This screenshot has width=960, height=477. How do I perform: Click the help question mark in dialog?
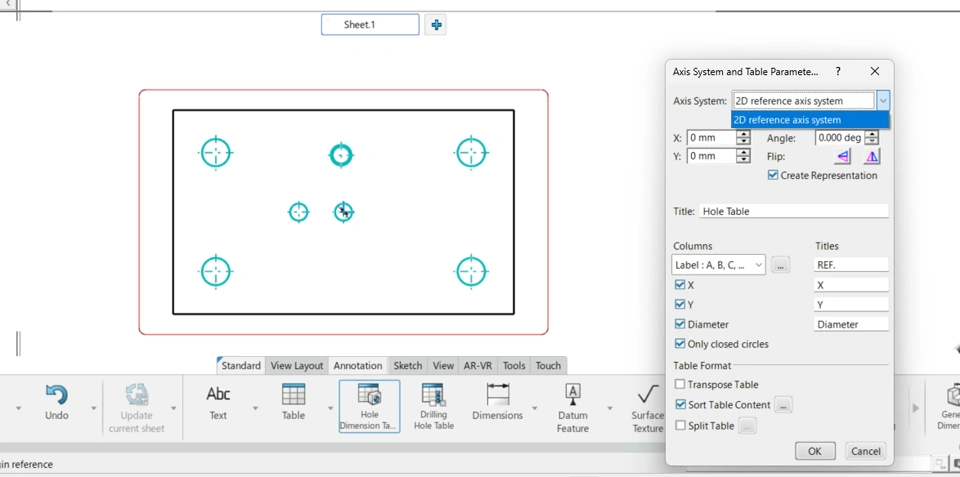[x=838, y=72]
